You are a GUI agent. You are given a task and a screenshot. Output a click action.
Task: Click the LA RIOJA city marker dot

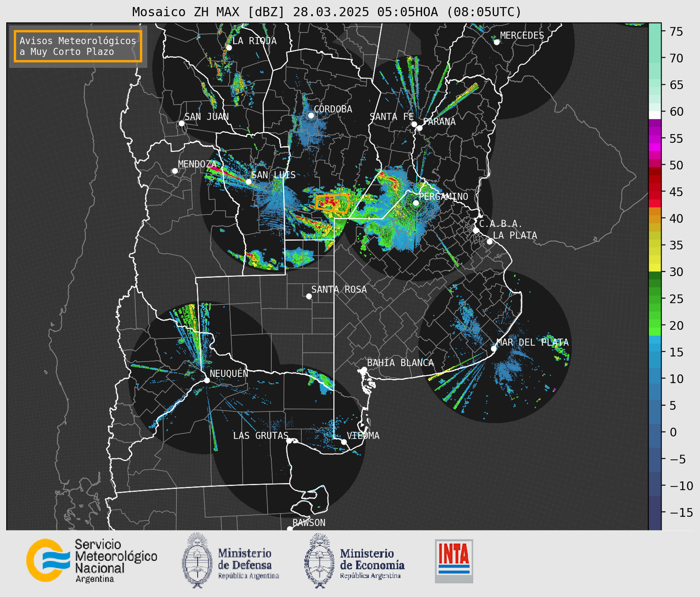229,47
